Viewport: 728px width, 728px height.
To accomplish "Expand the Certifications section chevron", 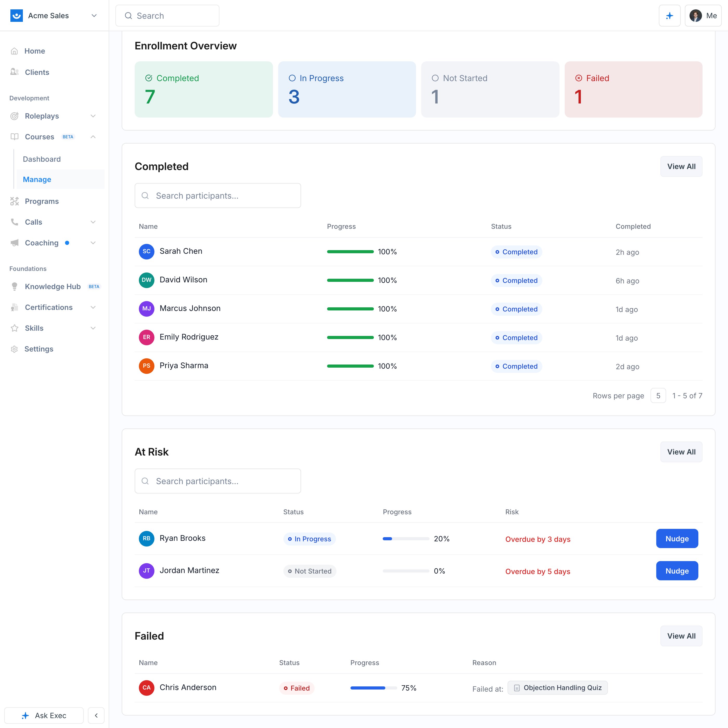I will point(93,308).
